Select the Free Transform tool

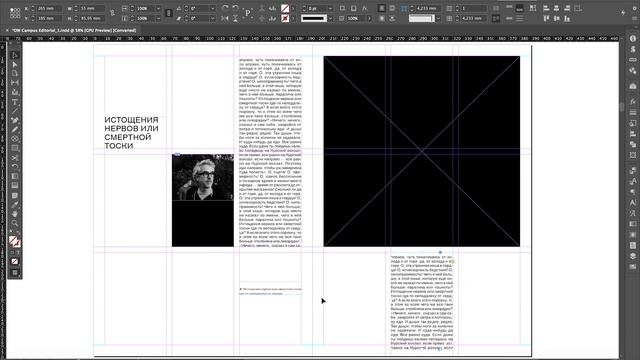pyautogui.click(x=15, y=167)
